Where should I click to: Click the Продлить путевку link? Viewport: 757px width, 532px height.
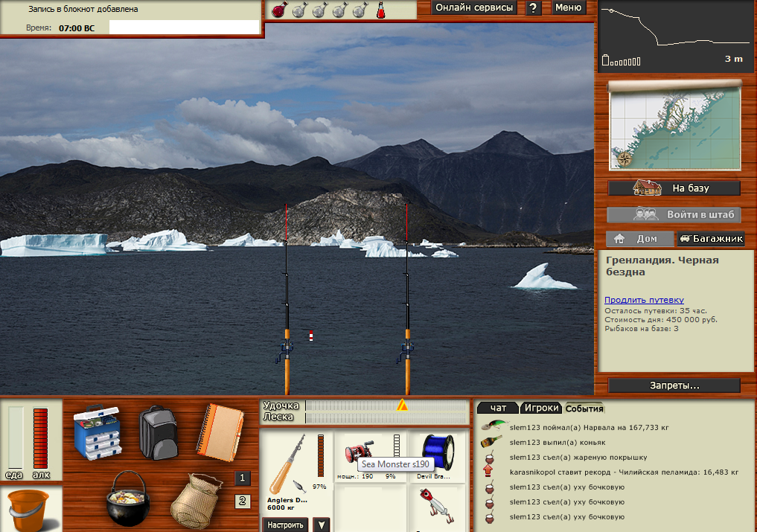644,300
